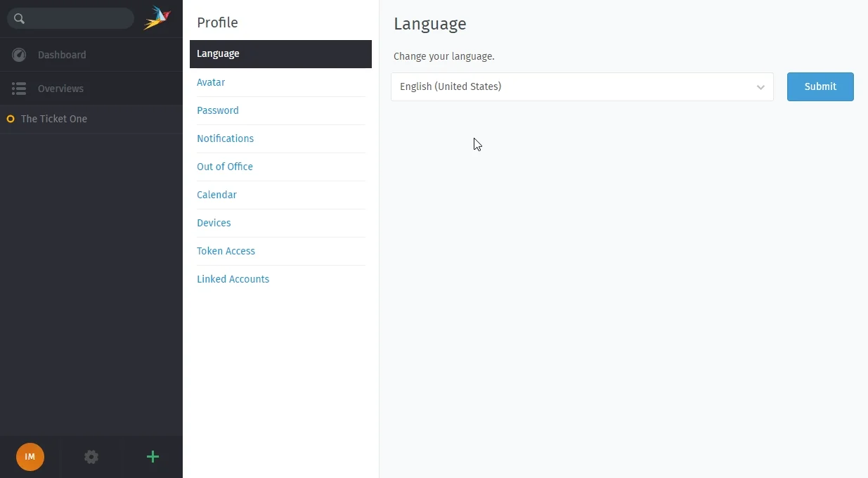Go to Password settings

[218, 110]
